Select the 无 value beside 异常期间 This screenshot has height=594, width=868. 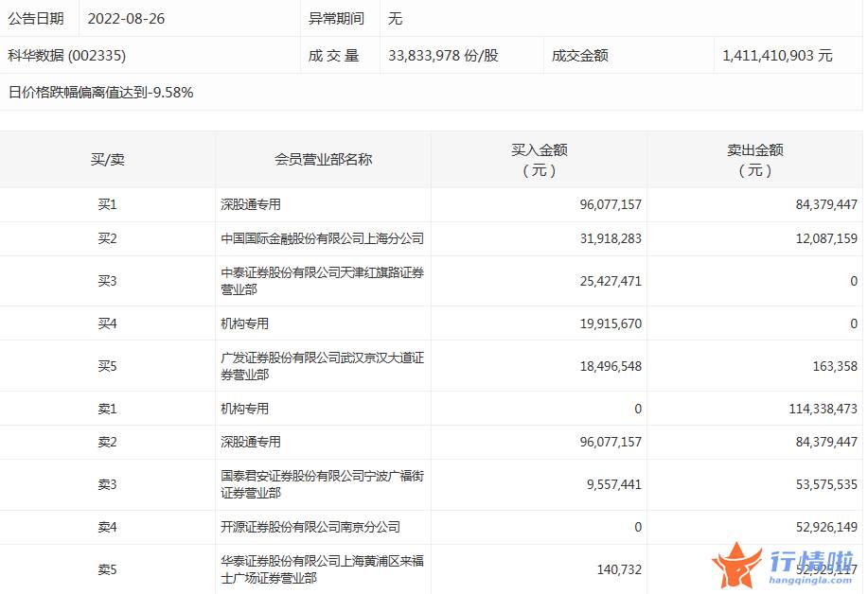tap(395, 19)
